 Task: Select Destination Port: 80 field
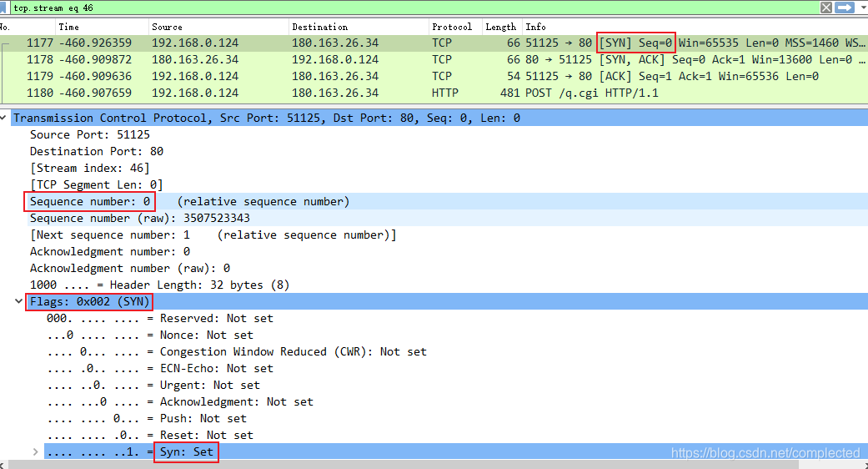pos(97,151)
